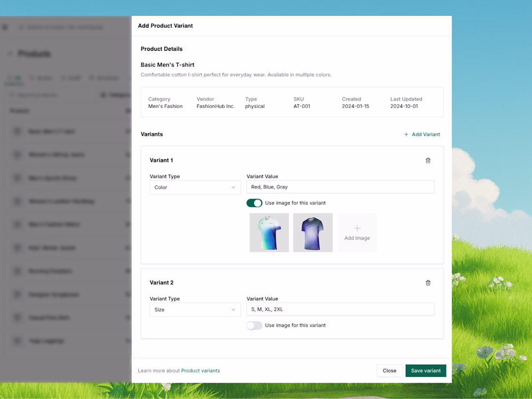Viewport: 532px width, 399px height.
Task: Click the Add Variant button
Action: coord(422,134)
